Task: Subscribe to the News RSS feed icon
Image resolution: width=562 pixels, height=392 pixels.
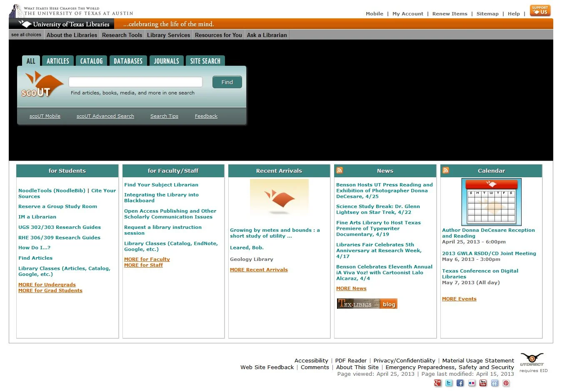Action: [340, 170]
